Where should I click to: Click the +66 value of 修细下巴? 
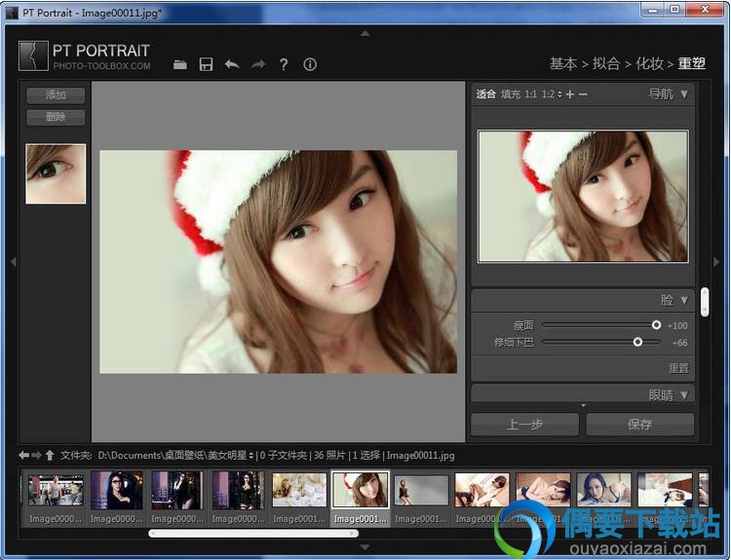tap(679, 343)
